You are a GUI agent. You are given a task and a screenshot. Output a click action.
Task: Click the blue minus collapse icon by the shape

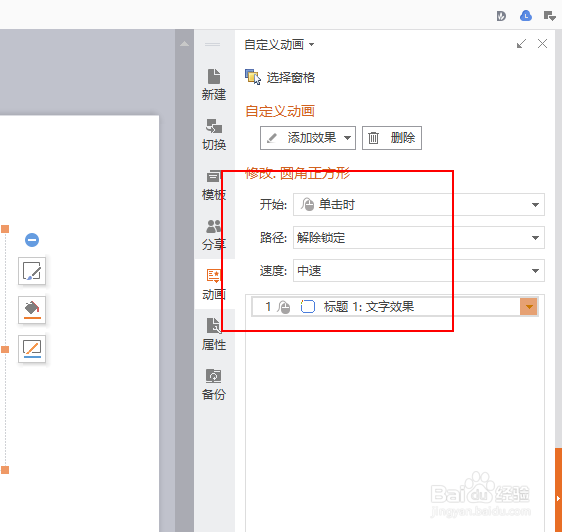point(32,240)
